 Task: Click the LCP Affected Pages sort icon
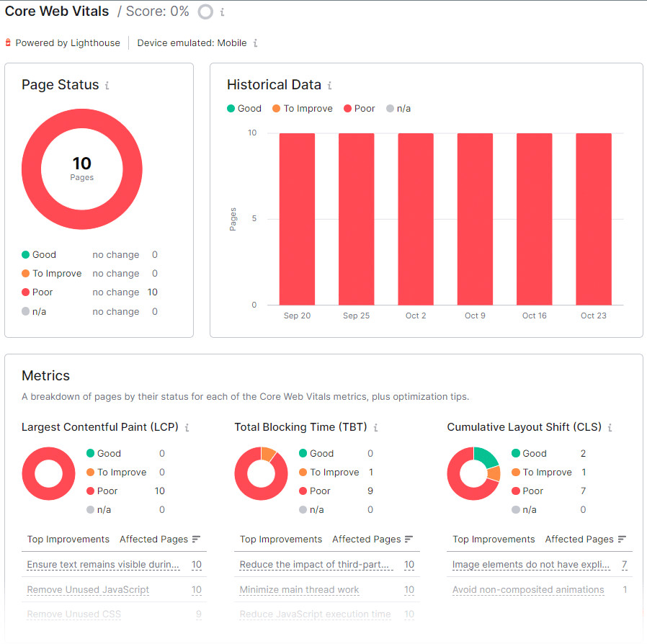(x=197, y=538)
